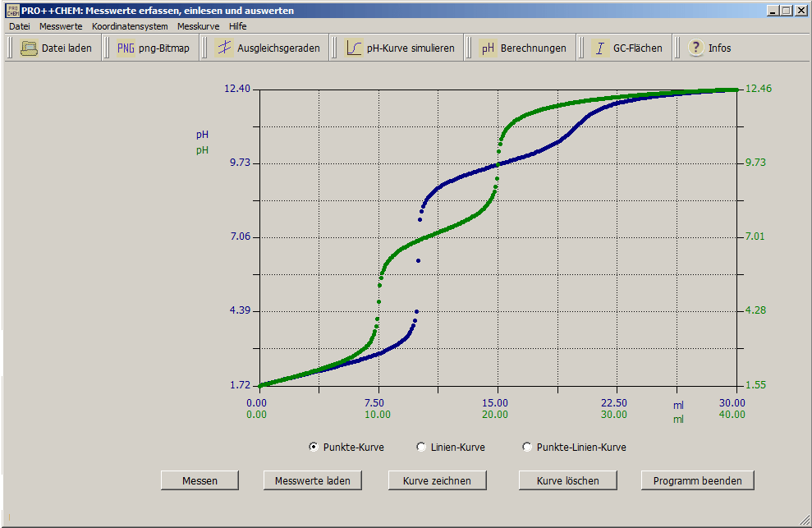Exit via Programm beenden button
Screen dimensions: 812x528
coord(697,480)
